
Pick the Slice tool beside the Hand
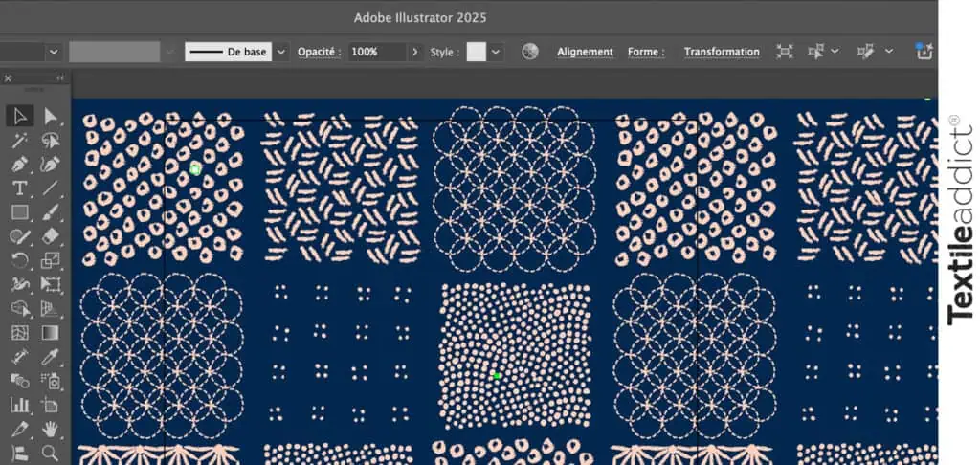pos(20,429)
